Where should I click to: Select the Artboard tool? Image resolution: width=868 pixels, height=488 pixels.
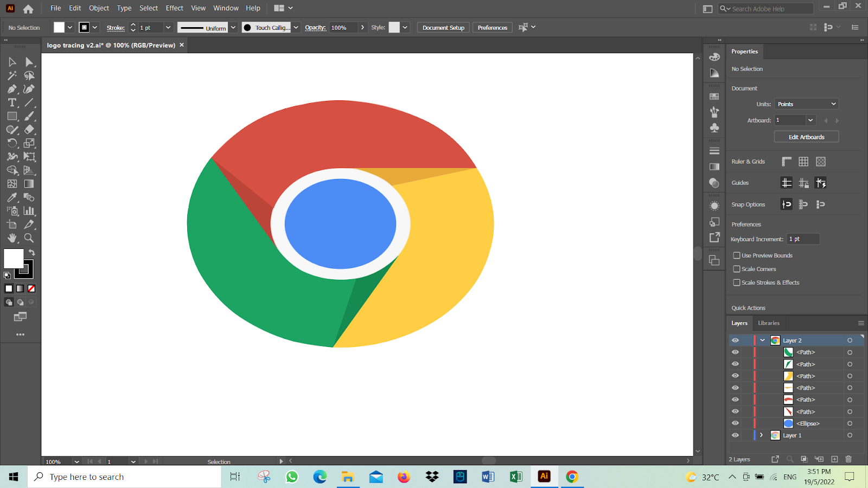12,224
